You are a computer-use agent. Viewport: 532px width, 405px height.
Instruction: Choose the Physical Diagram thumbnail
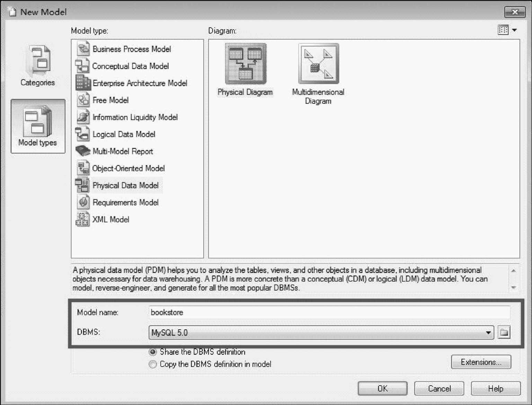click(246, 64)
